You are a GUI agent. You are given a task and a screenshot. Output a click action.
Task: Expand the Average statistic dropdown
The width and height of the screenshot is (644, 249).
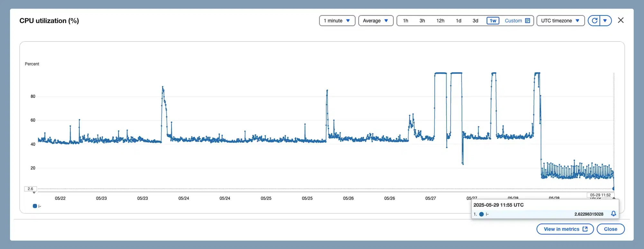[x=375, y=21]
